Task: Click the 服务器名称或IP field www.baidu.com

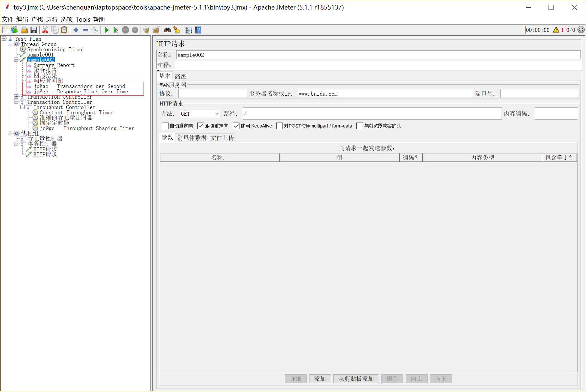Action: 385,94
